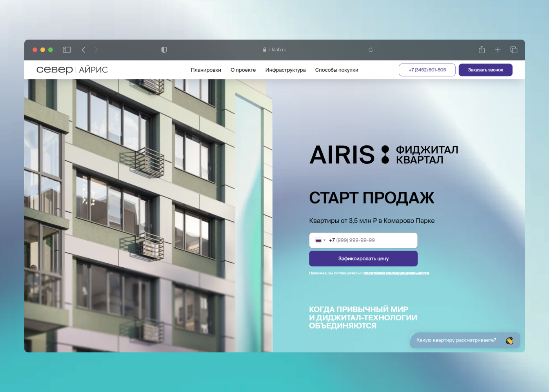
Task: Go back with the left chevron
Action: pos(83,50)
